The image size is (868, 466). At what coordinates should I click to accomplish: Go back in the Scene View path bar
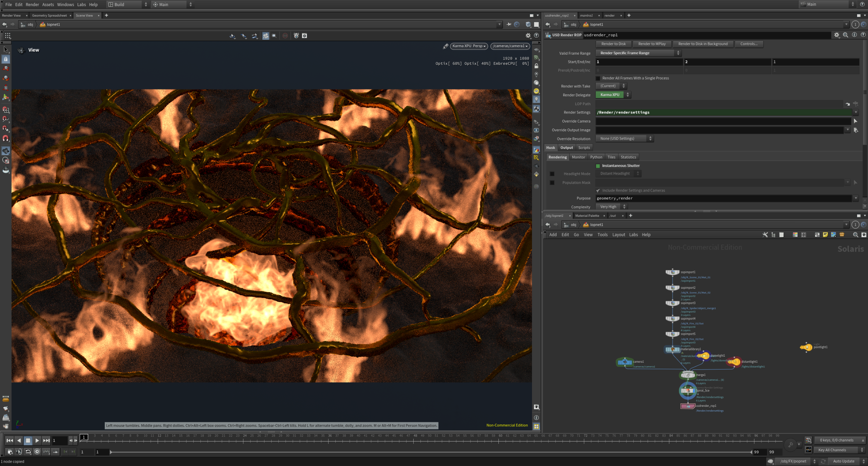5,25
